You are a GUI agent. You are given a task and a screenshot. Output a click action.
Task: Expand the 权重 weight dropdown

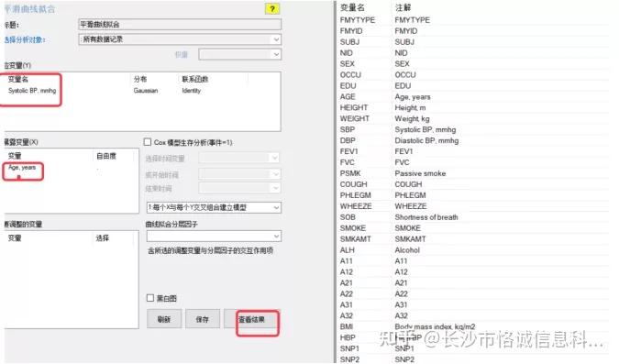(240, 54)
